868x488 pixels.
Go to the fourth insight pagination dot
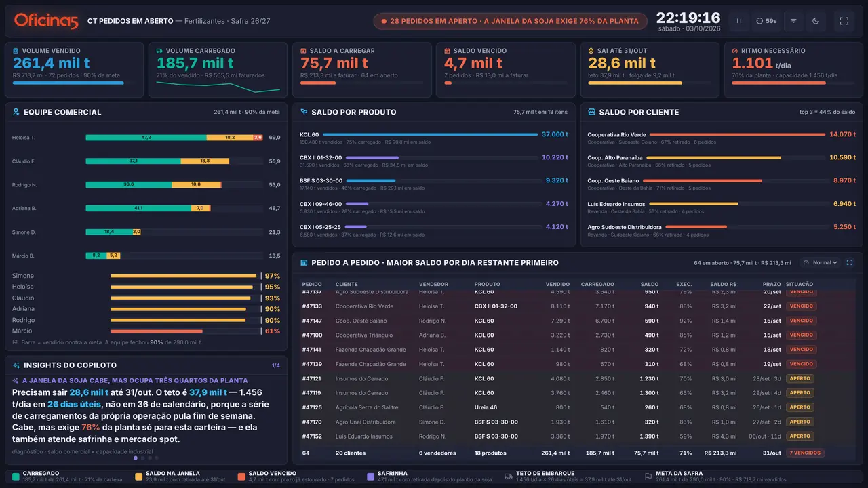coord(156,458)
